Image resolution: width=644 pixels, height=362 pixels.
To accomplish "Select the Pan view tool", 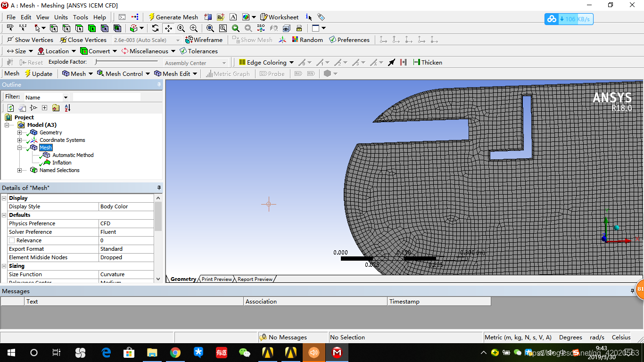I will pyautogui.click(x=168, y=28).
